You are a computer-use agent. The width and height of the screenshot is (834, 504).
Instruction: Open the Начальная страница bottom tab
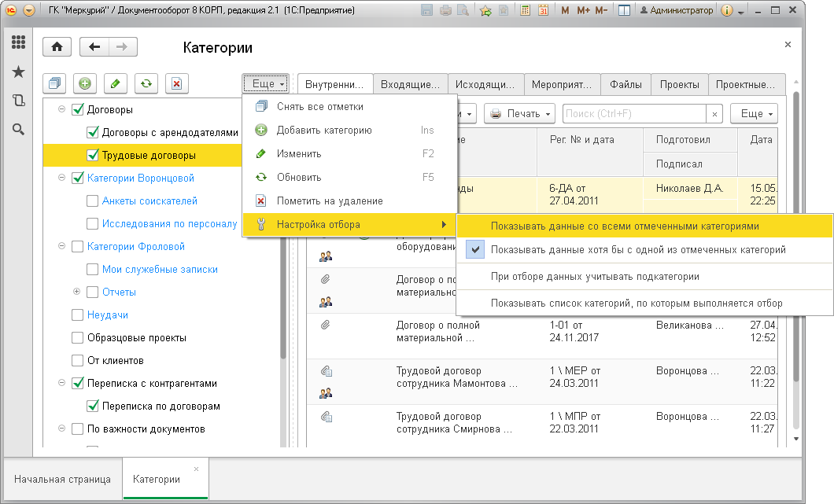coord(63,479)
